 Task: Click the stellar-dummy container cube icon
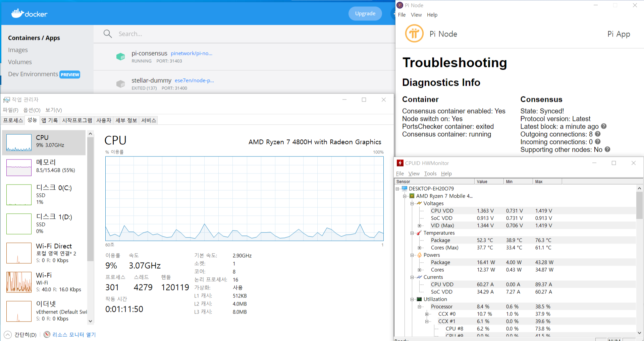(120, 84)
